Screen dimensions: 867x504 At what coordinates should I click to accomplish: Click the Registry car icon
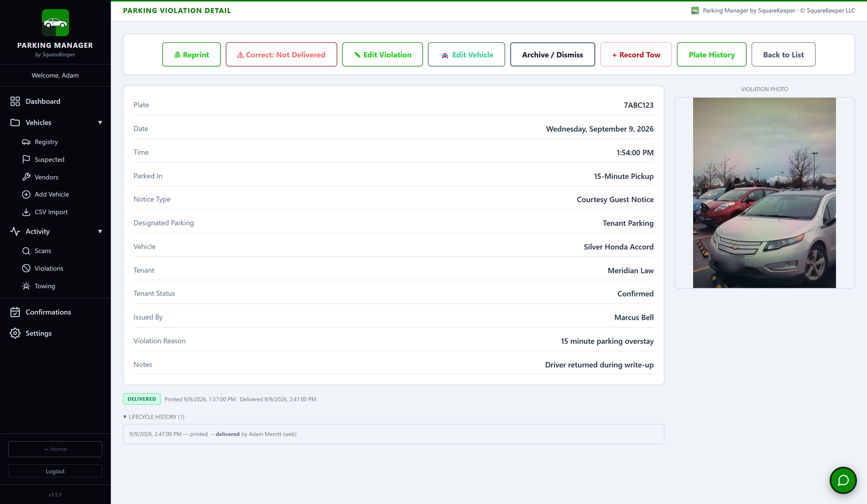tap(26, 142)
